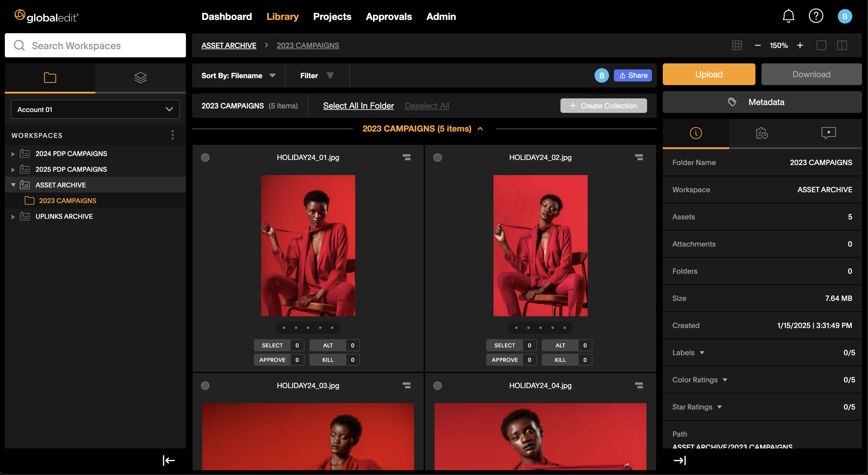868x475 pixels.
Task: Collapse the right panel with arrow icon
Action: tap(680, 460)
